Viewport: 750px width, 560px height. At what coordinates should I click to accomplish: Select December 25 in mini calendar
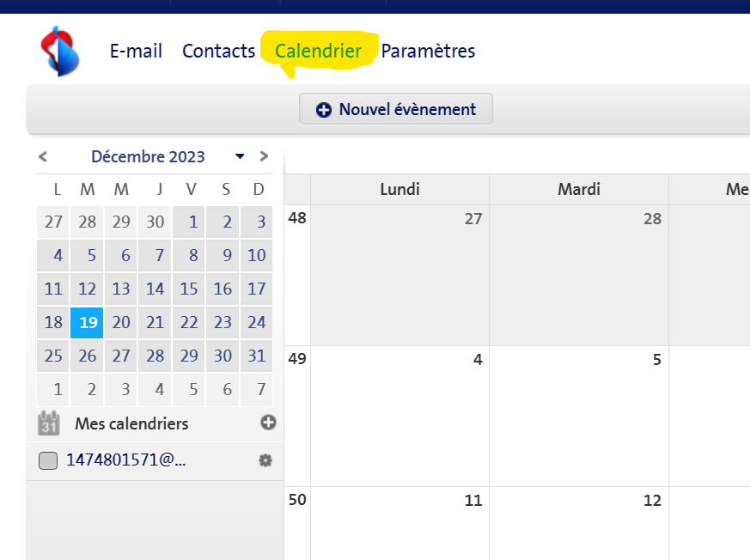click(53, 356)
